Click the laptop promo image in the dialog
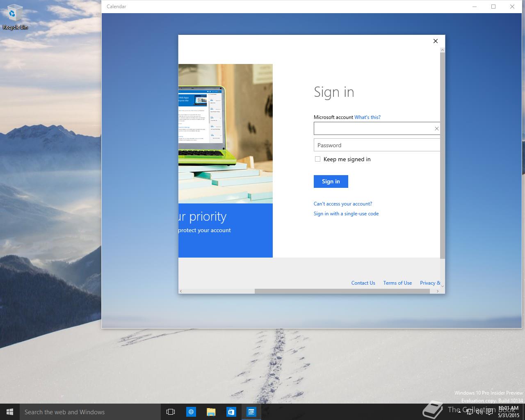Viewport: 525px width, 420px height. [226, 134]
